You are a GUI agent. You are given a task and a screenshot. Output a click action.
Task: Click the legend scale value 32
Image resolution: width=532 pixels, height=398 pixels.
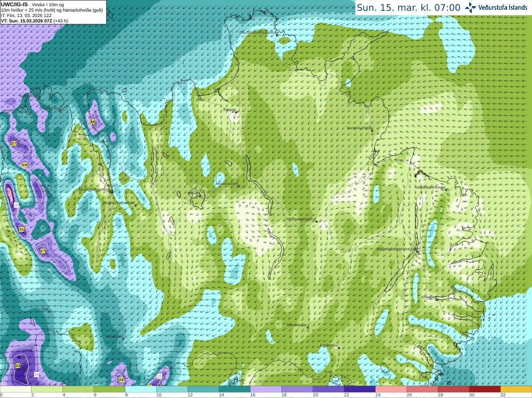point(503,395)
